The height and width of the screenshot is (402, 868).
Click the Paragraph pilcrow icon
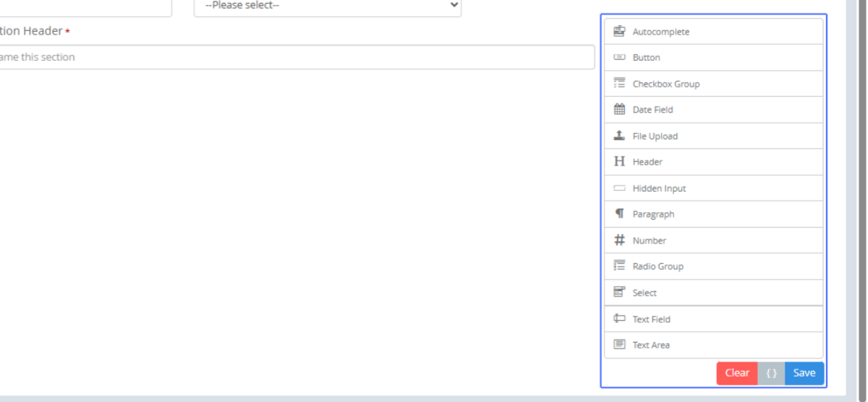[x=619, y=214]
